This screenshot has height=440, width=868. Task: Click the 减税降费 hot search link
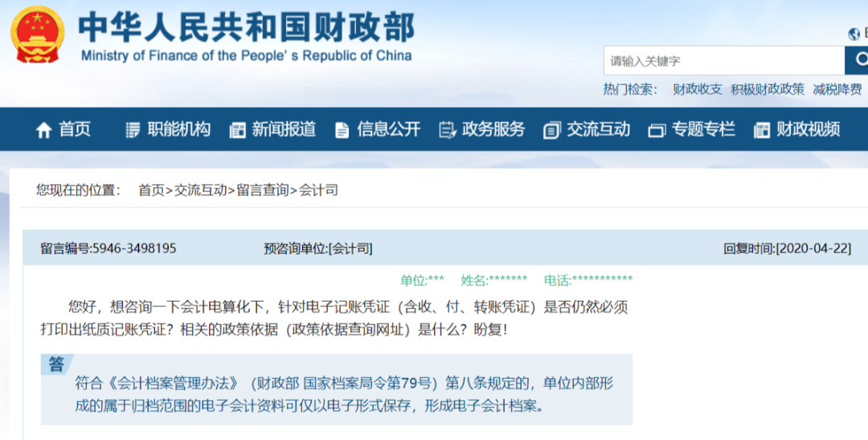pos(837,89)
